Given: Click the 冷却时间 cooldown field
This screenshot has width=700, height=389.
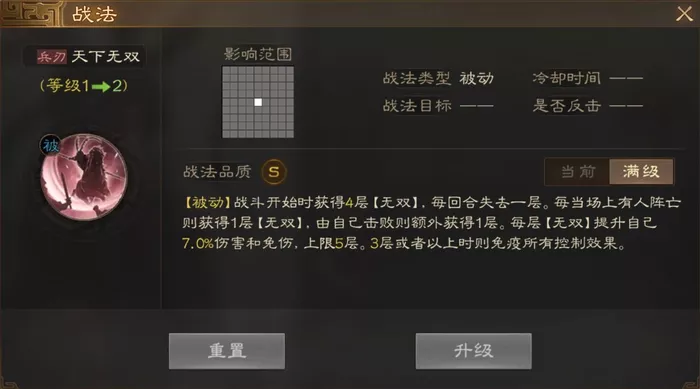Looking at the screenshot, I should [x=588, y=78].
